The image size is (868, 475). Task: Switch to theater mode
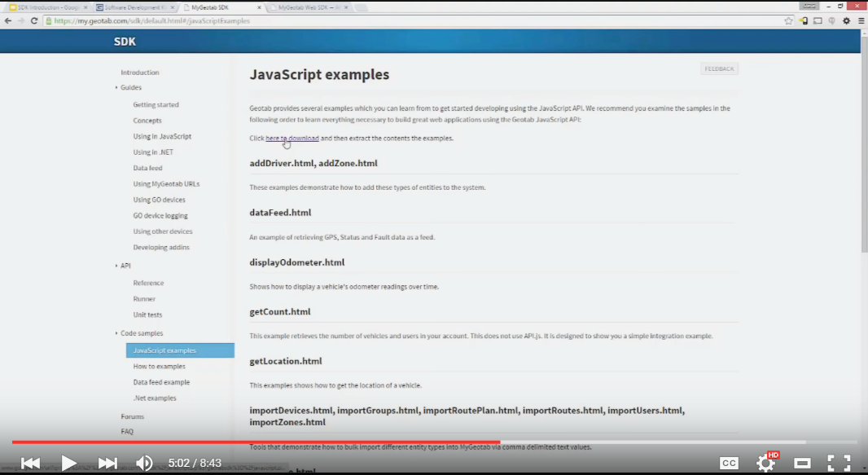pos(803,463)
